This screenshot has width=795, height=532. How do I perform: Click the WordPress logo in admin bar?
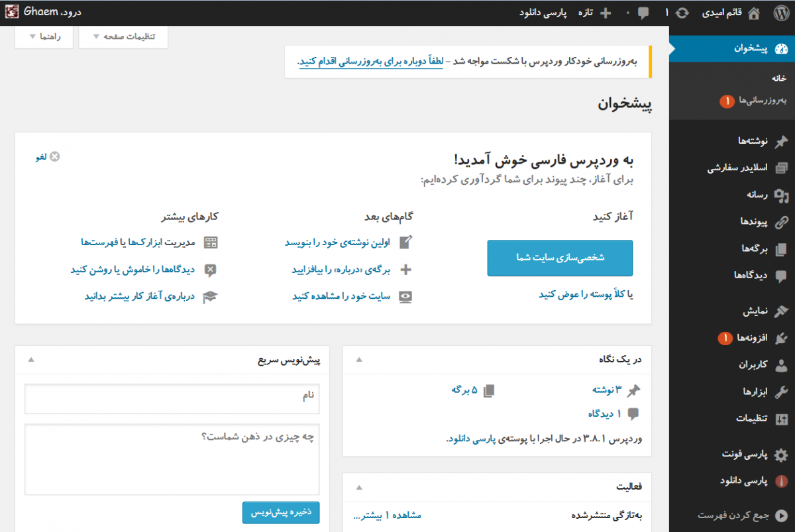coord(780,13)
